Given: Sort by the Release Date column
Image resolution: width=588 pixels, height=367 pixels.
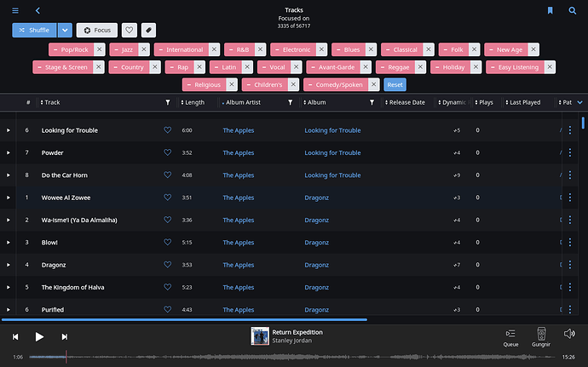Looking at the screenshot, I should click(x=405, y=102).
